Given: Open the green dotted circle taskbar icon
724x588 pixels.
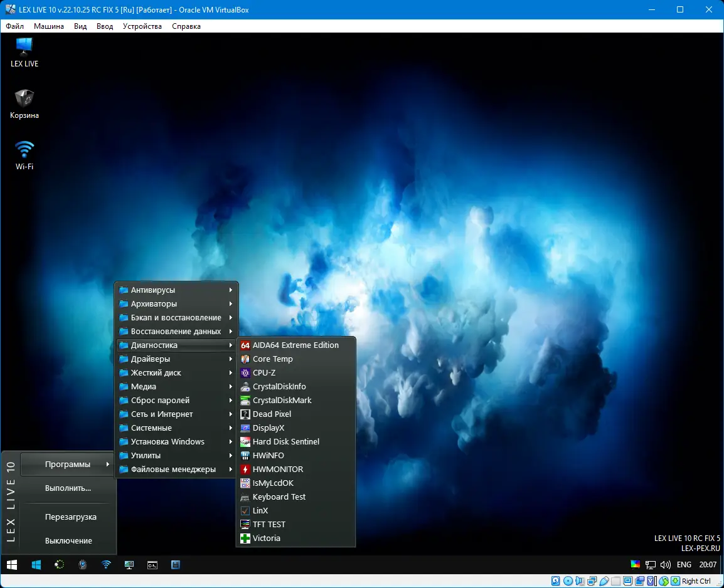Looking at the screenshot, I should (59, 564).
